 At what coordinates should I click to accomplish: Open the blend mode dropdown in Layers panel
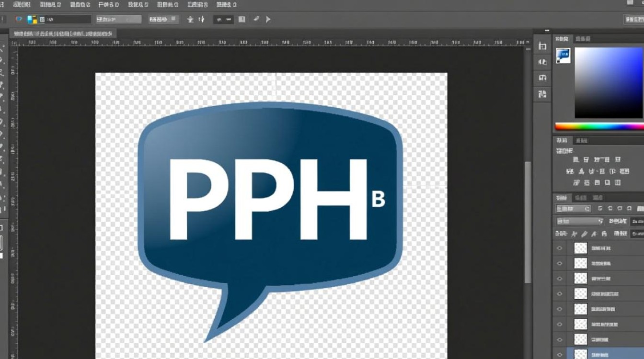point(579,221)
